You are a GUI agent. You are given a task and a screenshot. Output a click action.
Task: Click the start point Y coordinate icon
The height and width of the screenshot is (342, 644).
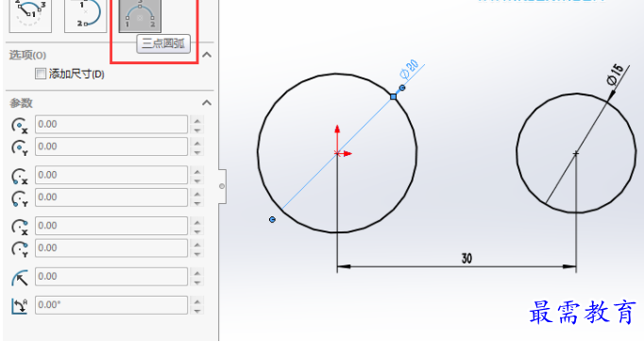20,198
